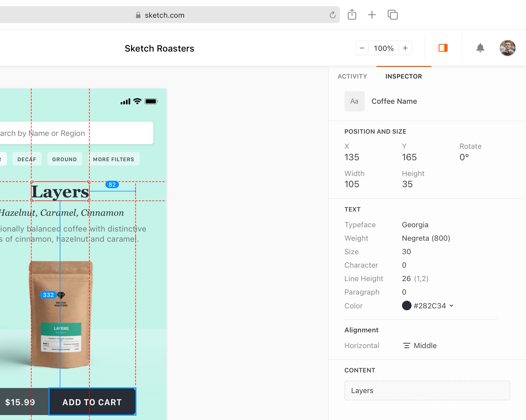Click the Aa text layer icon
526x420 pixels.
(354, 101)
